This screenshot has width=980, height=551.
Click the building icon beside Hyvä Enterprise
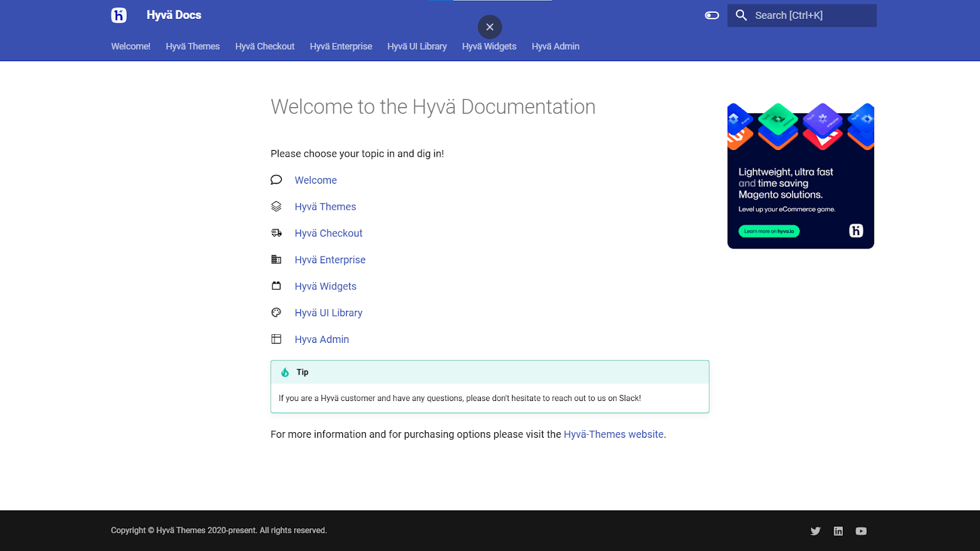(276, 260)
